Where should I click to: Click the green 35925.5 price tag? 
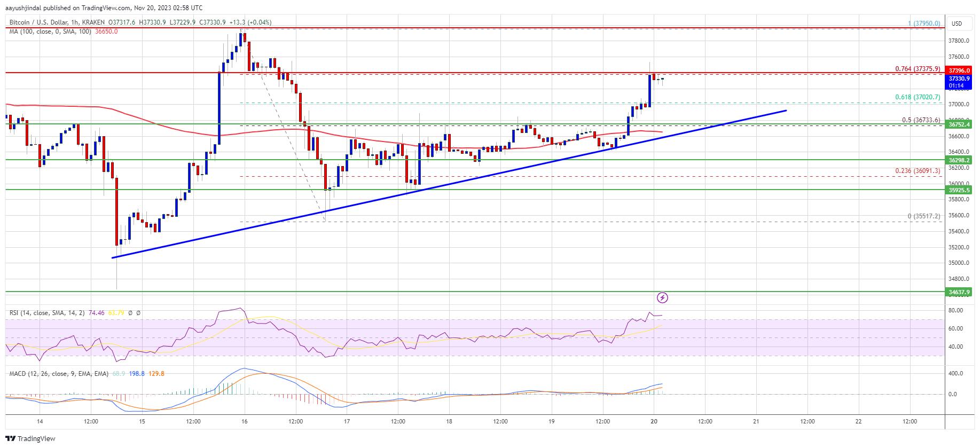(x=959, y=190)
